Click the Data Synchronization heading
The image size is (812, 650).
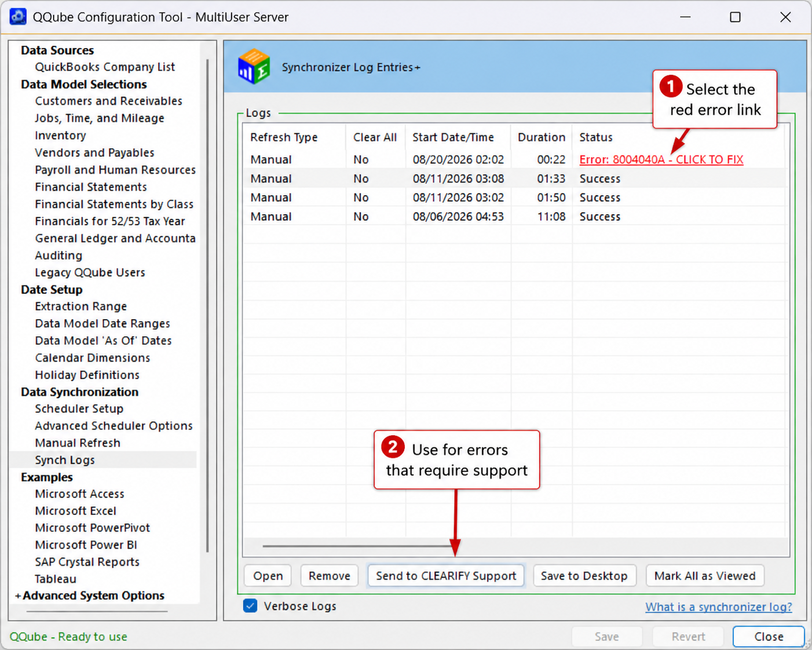pyautogui.click(x=79, y=392)
